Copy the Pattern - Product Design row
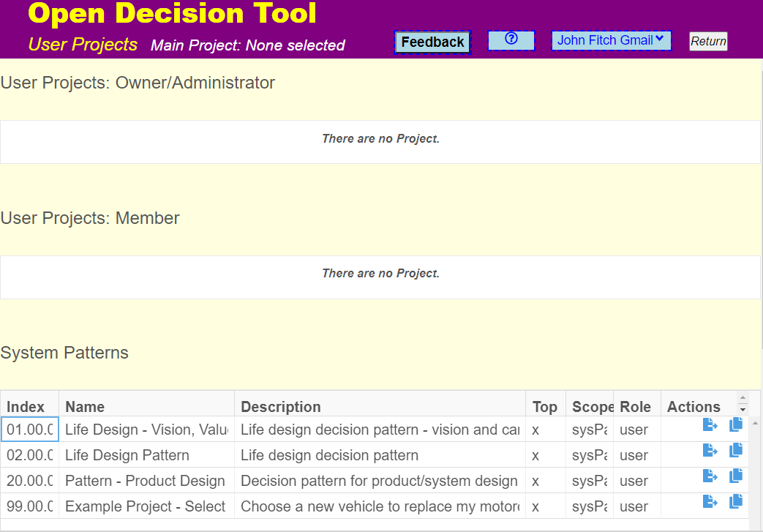763x532 pixels. pos(736,476)
